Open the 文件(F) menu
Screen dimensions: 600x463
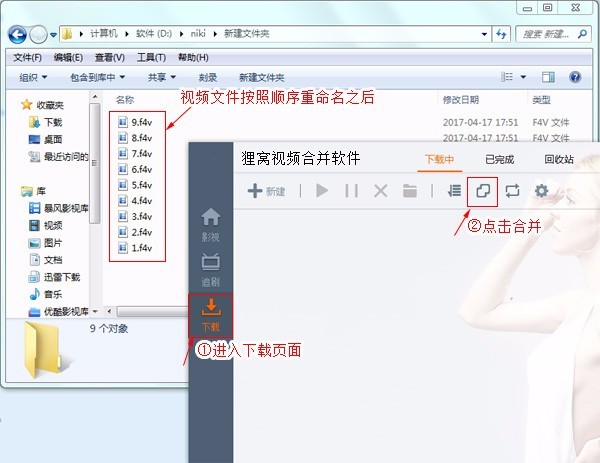(27, 57)
